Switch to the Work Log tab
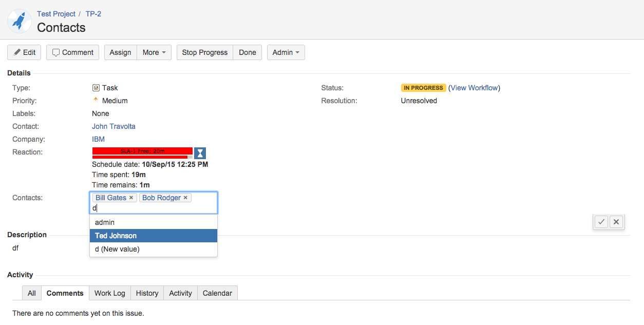The image size is (644, 325). pyautogui.click(x=109, y=293)
